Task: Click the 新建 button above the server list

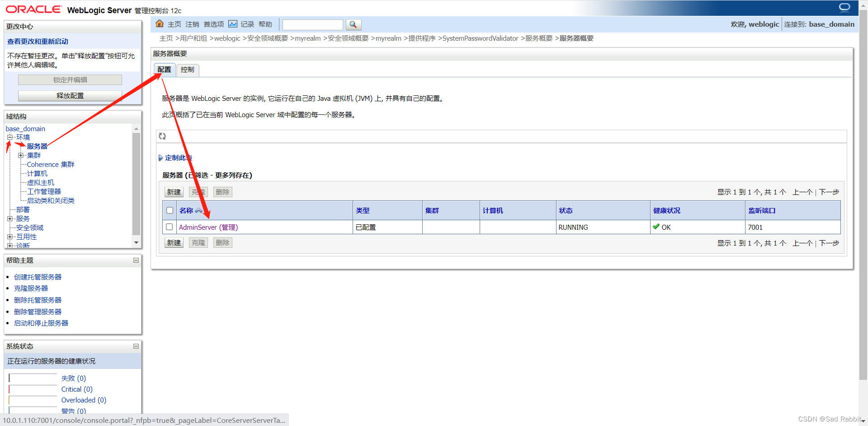Action: (x=174, y=191)
